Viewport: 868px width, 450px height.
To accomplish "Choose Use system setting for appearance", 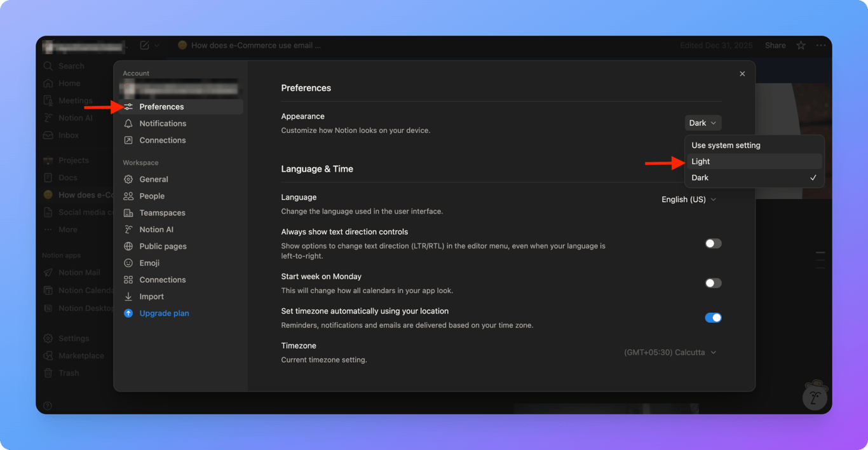I will point(725,145).
